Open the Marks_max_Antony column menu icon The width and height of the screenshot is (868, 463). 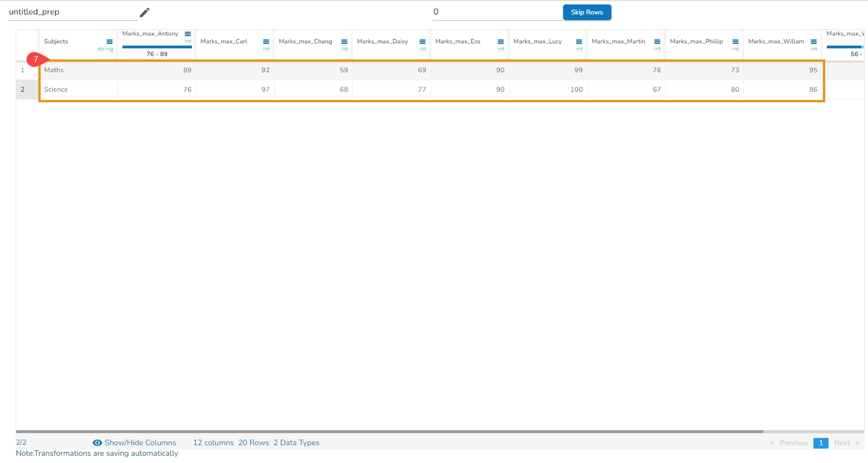pos(188,34)
